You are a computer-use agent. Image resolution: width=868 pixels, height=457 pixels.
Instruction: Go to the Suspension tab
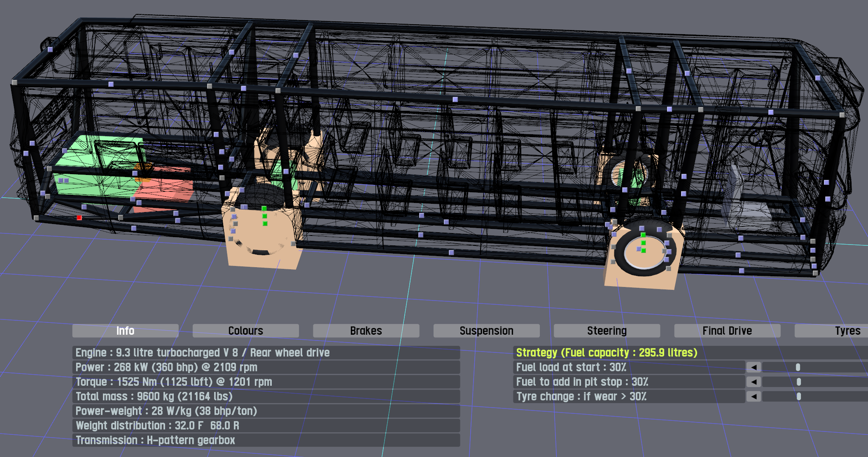coord(486,331)
